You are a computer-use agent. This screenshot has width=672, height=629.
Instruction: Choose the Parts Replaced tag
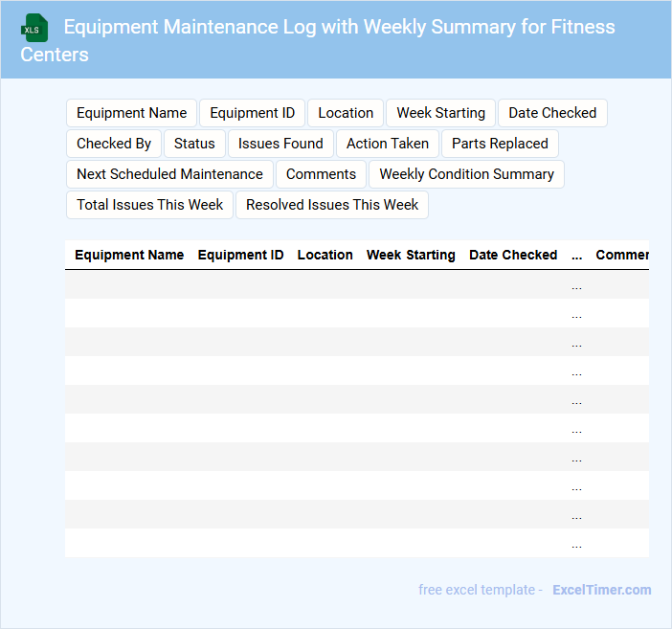pyautogui.click(x=500, y=144)
